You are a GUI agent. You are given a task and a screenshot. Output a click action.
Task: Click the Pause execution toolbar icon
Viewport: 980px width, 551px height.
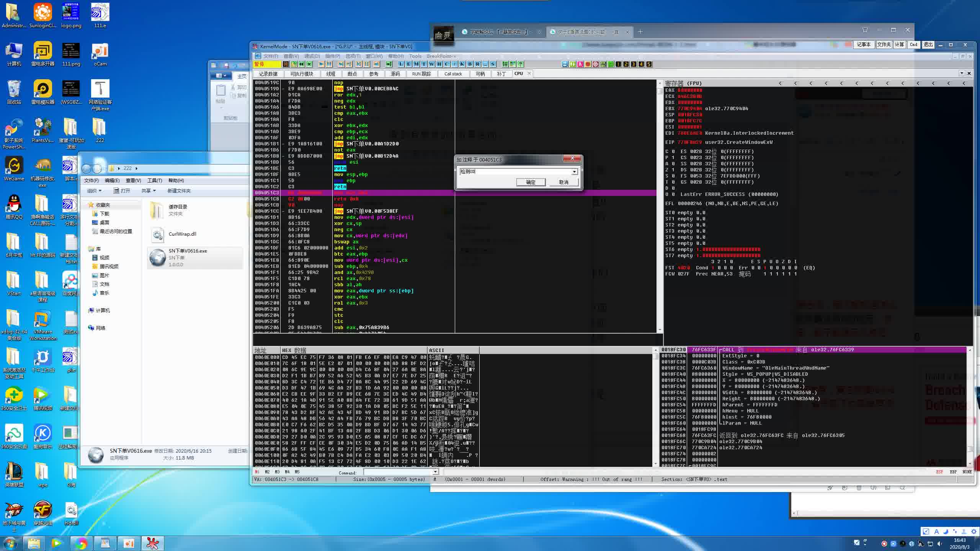tap(329, 64)
